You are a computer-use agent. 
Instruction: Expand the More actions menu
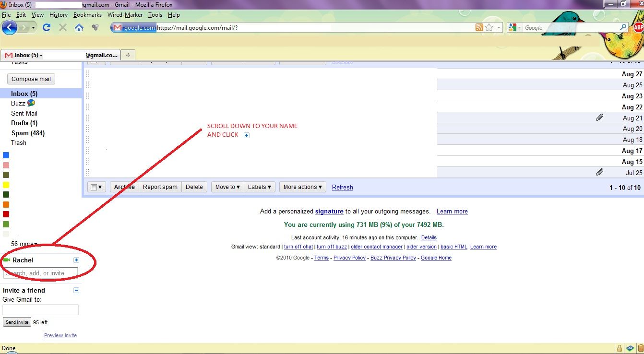(302, 187)
